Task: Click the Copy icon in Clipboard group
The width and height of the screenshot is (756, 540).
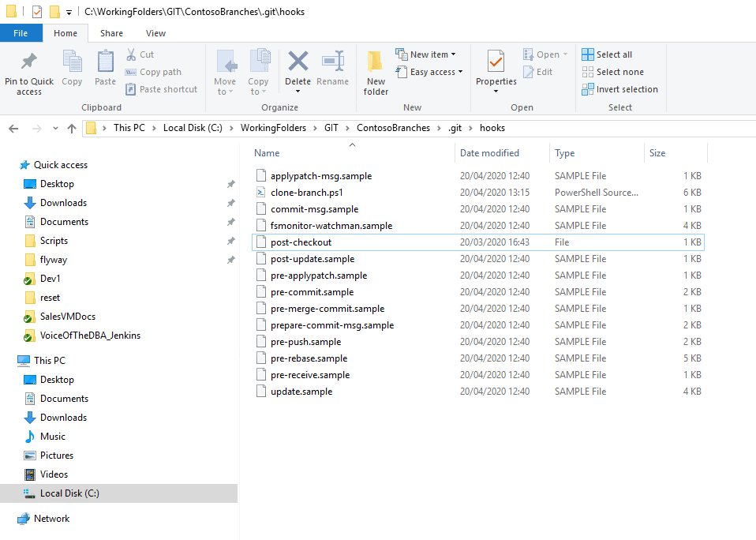Action: tap(73, 62)
